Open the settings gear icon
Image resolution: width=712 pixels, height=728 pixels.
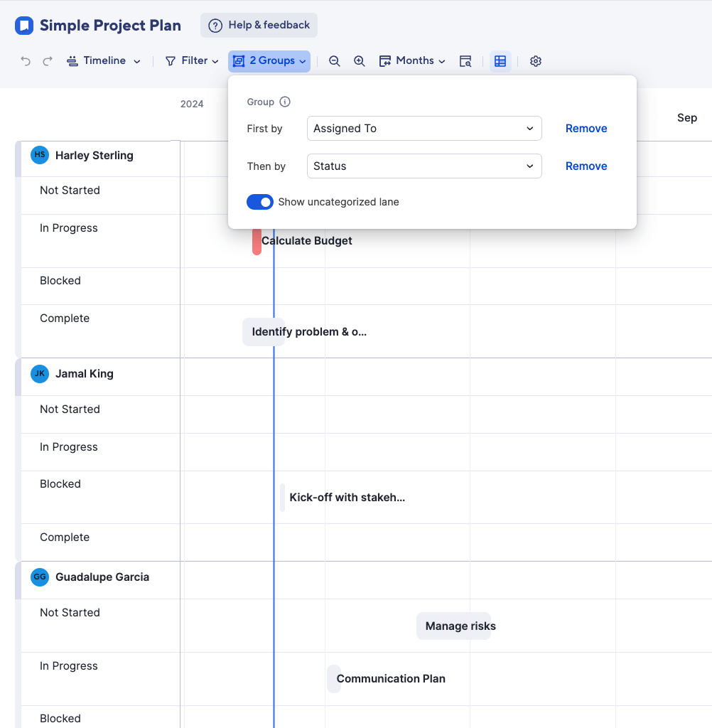[536, 61]
